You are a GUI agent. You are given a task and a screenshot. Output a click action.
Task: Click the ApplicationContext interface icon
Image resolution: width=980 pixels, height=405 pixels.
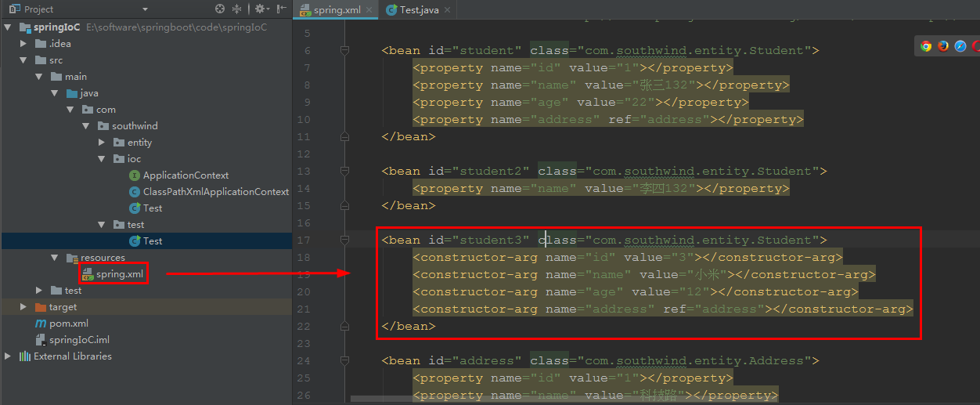135,175
